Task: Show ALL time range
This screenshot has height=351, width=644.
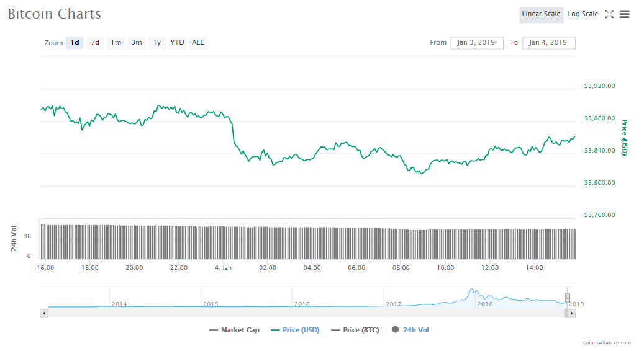Action: (197, 43)
